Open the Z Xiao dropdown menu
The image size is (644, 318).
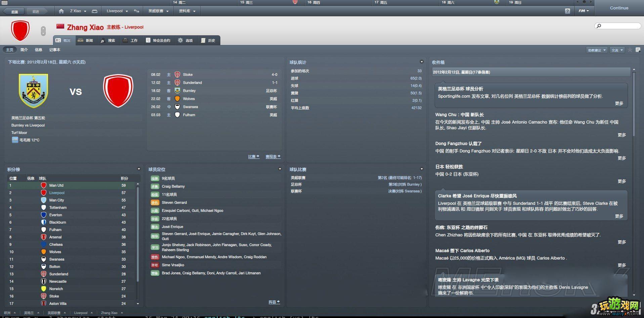point(78,11)
